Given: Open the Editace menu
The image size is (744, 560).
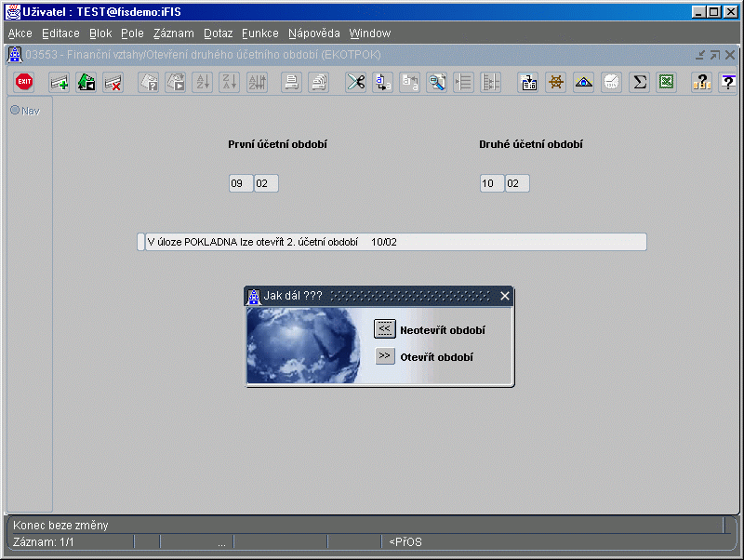Looking at the screenshot, I should [60, 33].
